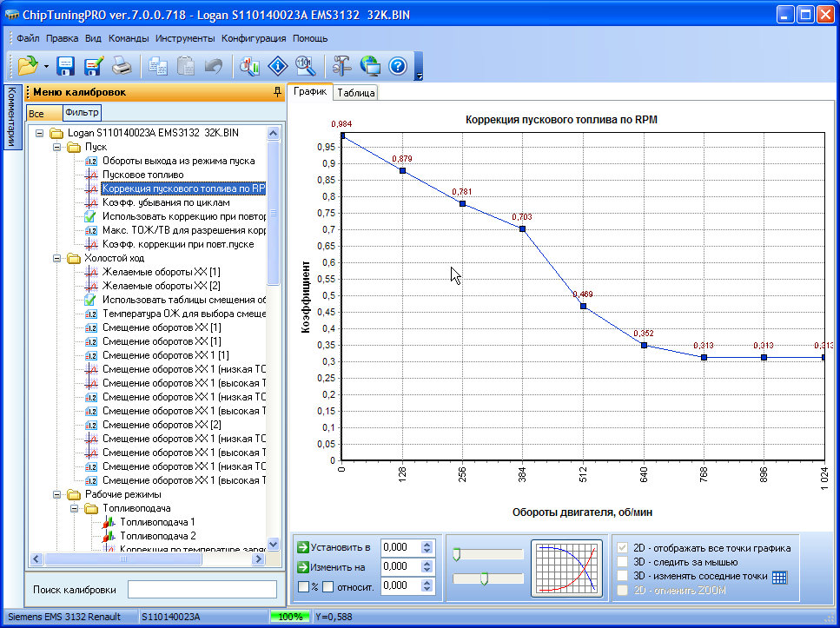Open dropdown arrow beside open-file icon

point(46,67)
